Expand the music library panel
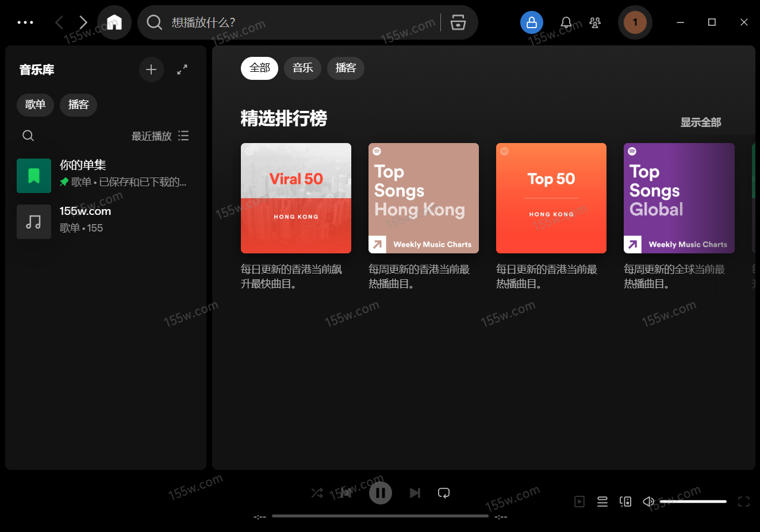760x532 pixels. (182, 70)
